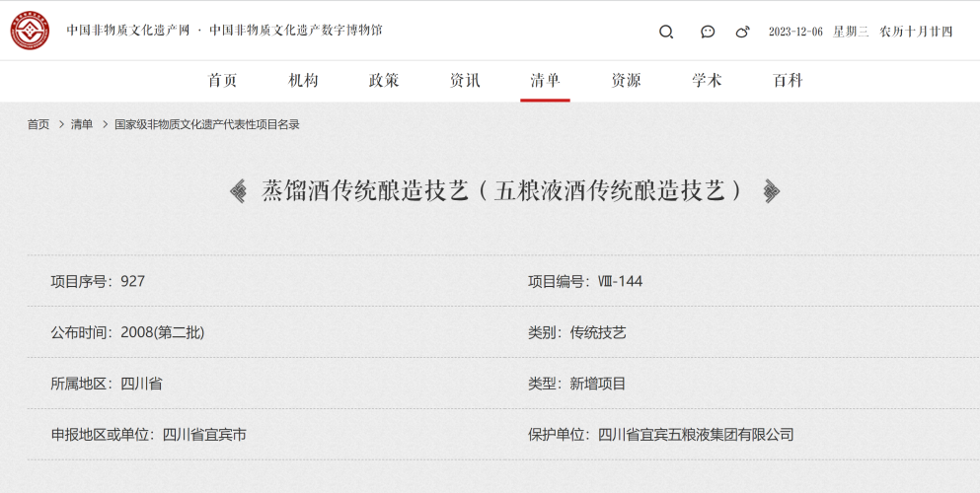Click 首页 in the breadcrumb trail
The image size is (980, 493).
(x=38, y=125)
